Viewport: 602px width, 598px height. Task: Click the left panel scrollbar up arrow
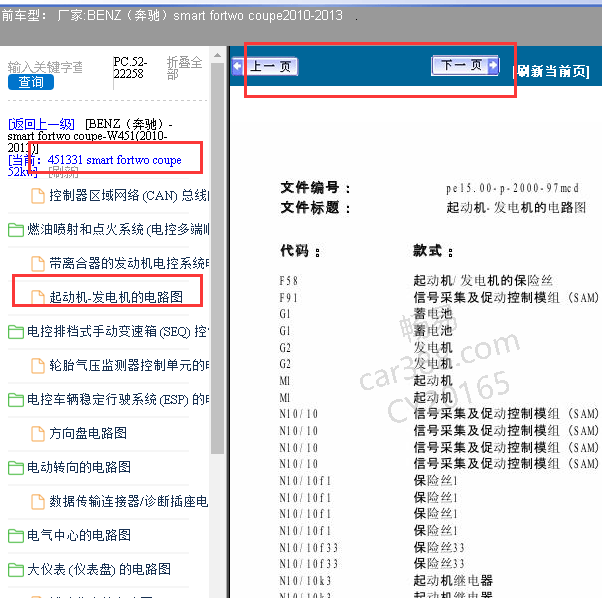coord(217,55)
